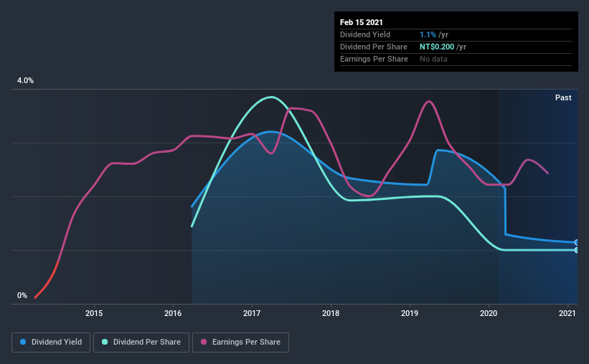
Task: Click the No data text in tooltip
Action: pyautogui.click(x=433, y=59)
